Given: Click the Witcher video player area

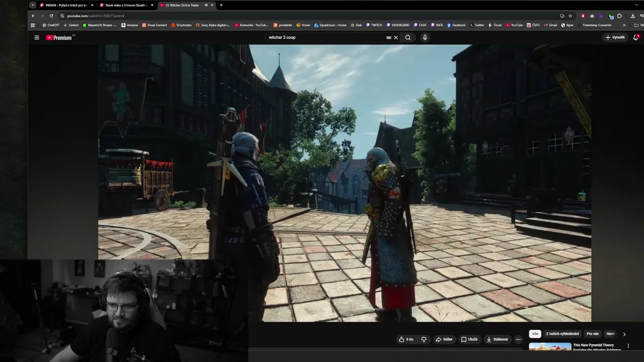Looking at the screenshot, I should [345, 183].
